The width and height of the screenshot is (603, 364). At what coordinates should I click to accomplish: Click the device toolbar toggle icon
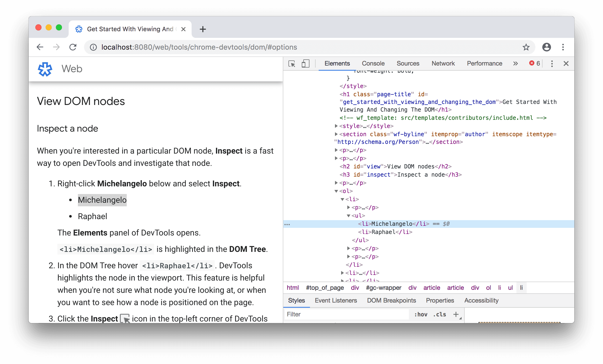click(x=305, y=63)
